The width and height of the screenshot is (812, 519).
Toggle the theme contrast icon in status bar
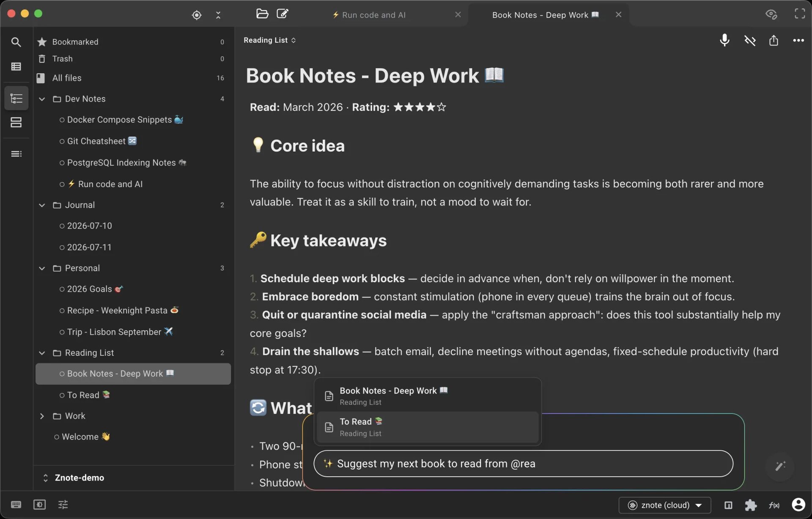39,504
